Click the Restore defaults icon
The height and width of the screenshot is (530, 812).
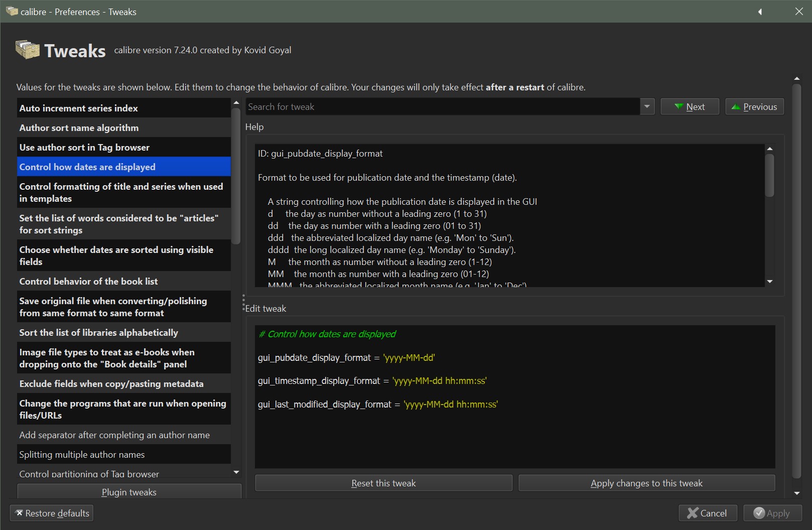(19, 513)
